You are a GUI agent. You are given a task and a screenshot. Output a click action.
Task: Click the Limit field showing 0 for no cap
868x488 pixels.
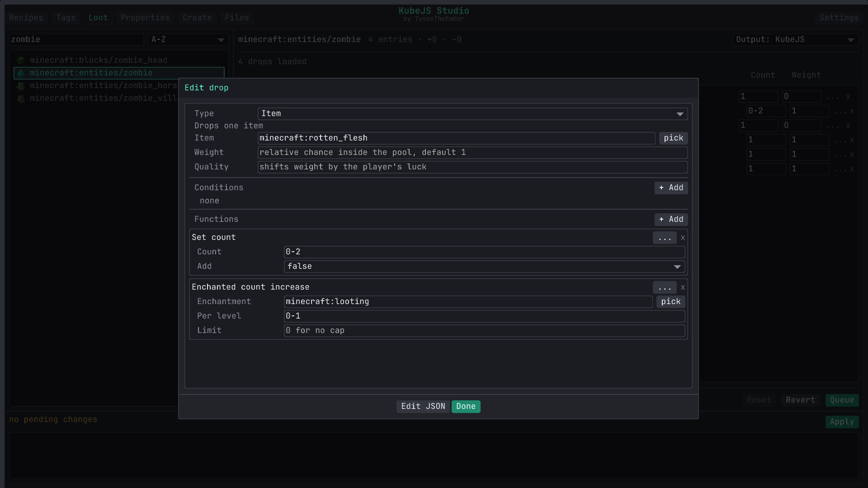tap(485, 331)
